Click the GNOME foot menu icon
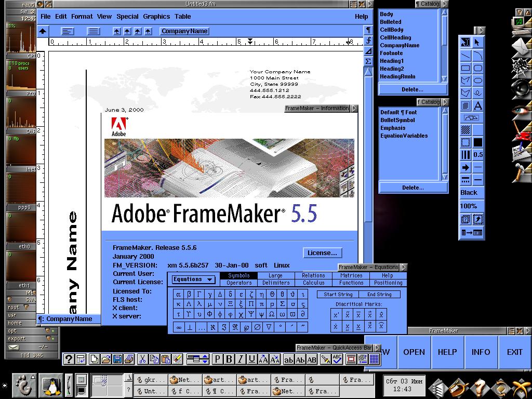The height and width of the screenshot is (399, 532). click(x=24, y=385)
